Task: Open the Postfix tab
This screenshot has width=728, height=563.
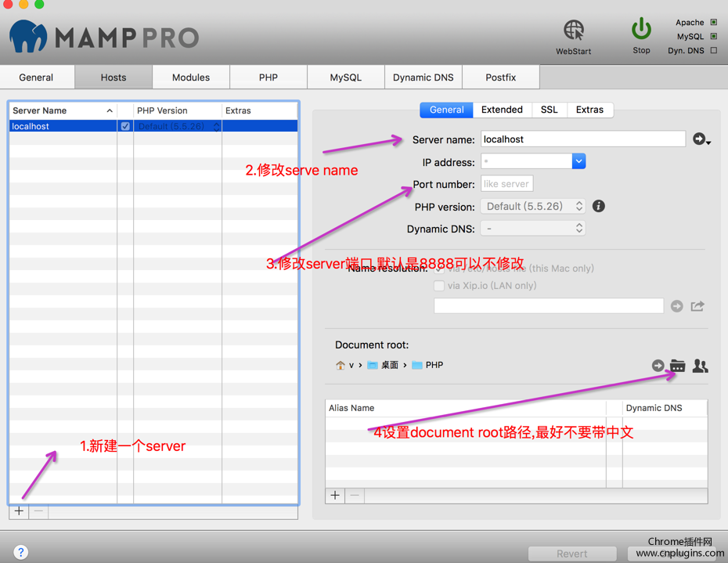Action: (501, 77)
